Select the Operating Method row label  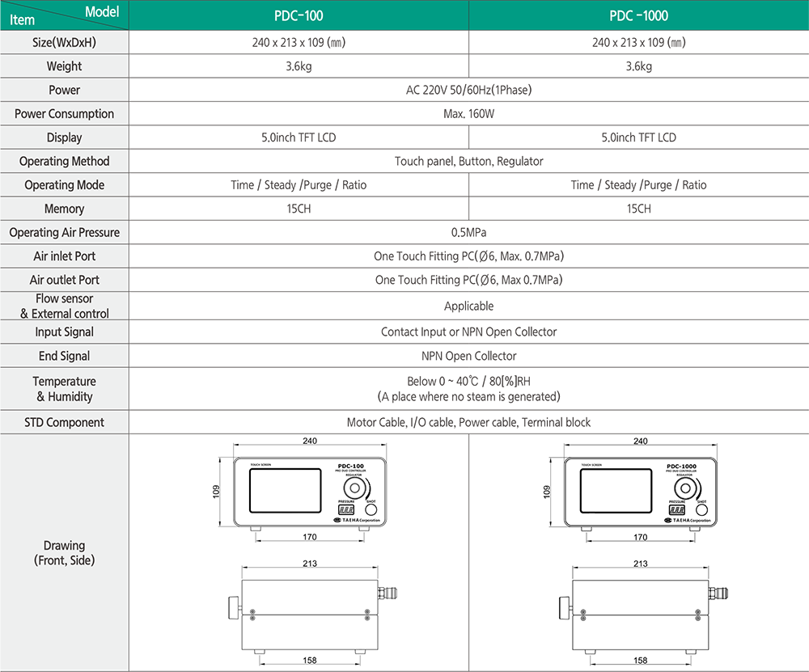(64, 161)
